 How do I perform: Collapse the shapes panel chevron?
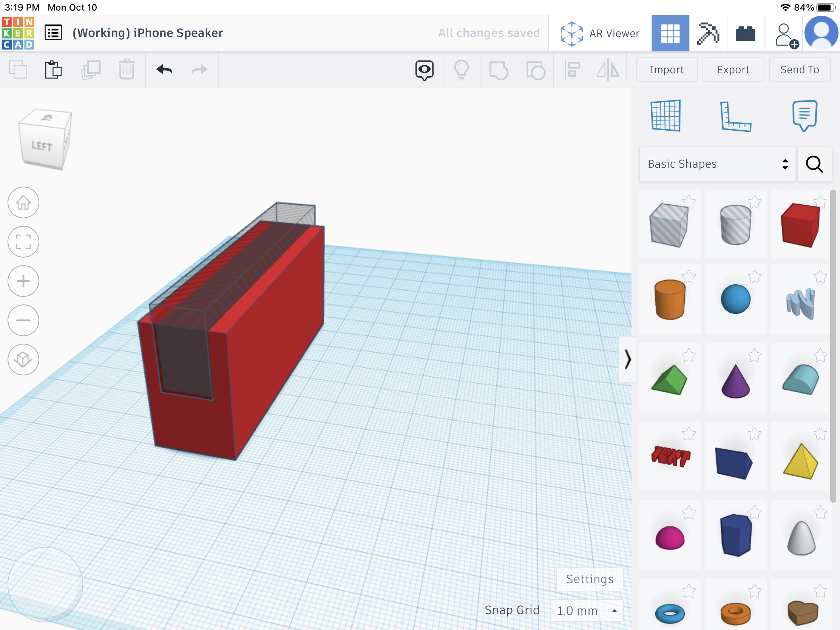(627, 359)
